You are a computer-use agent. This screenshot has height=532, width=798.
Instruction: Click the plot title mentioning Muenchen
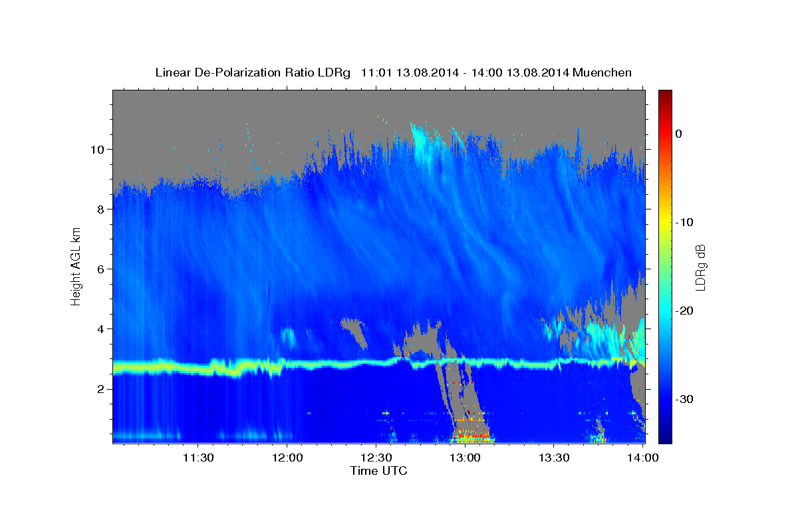coord(393,72)
